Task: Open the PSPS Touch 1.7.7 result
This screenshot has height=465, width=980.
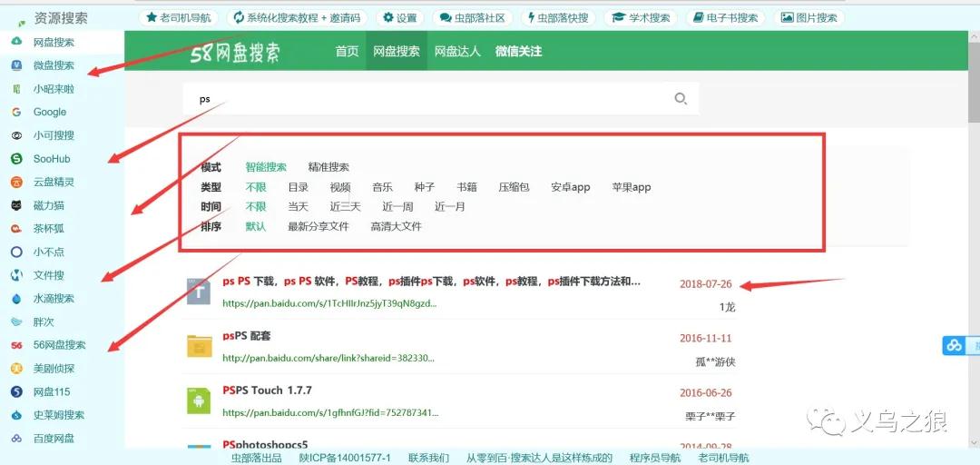Action: (267, 391)
